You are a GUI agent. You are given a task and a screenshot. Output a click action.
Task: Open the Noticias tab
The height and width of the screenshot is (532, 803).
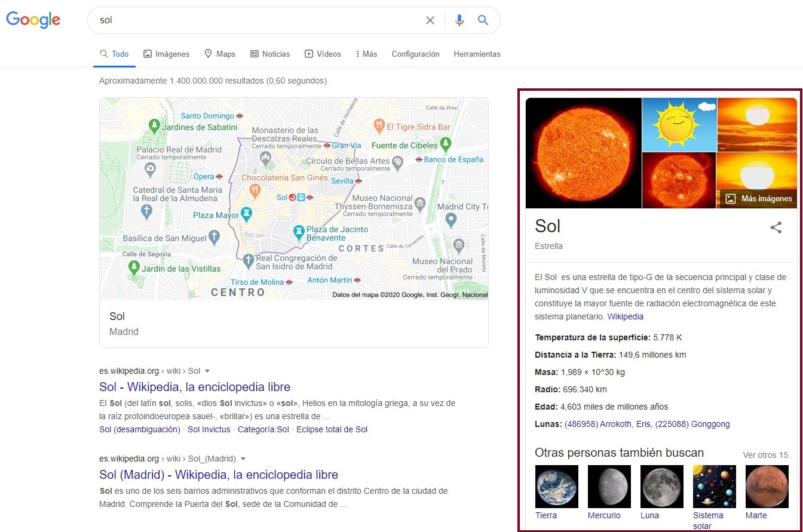pos(270,54)
